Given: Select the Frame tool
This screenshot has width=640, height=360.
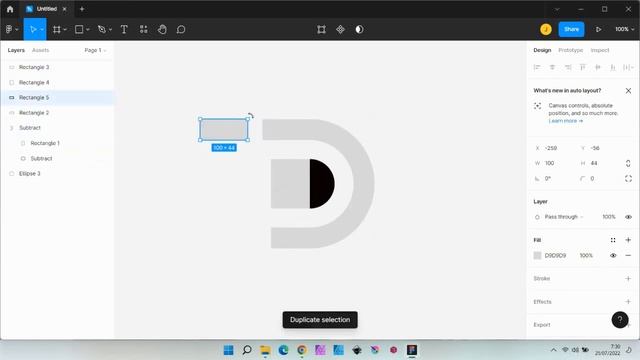Looking at the screenshot, I should point(56,29).
